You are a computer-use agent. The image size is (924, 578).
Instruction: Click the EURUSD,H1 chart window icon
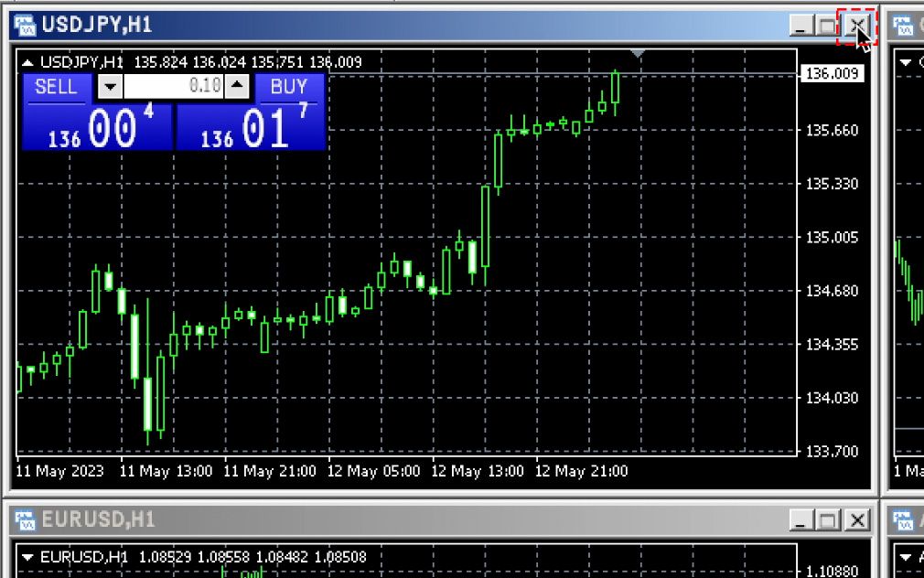[25, 520]
